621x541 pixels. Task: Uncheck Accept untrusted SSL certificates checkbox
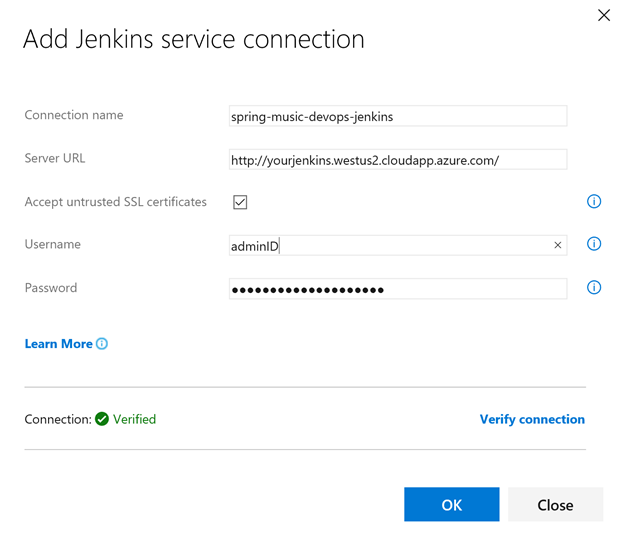[240, 202]
